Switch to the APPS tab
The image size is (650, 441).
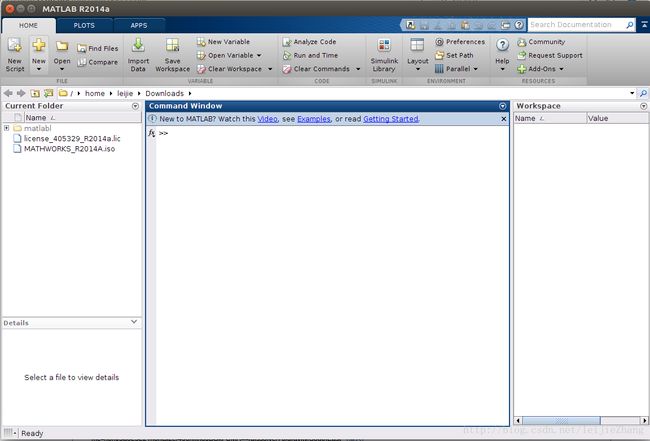pyautogui.click(x=139, y=25)
